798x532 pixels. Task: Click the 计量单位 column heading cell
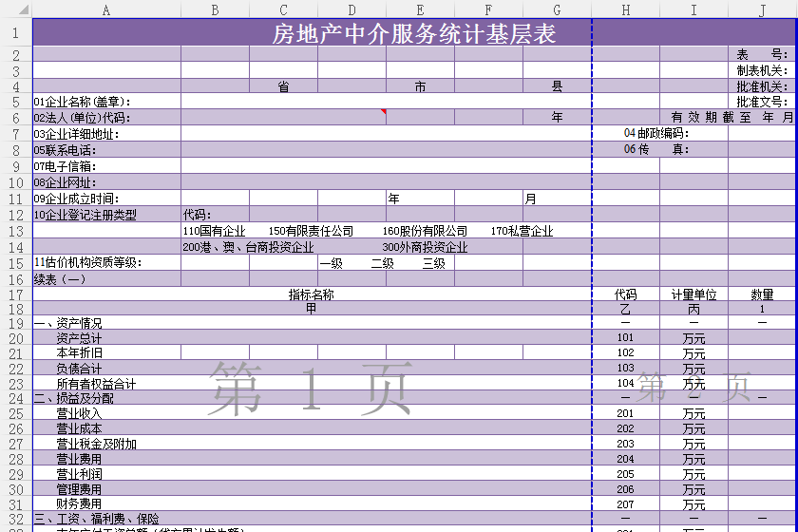tap(693, 294)
